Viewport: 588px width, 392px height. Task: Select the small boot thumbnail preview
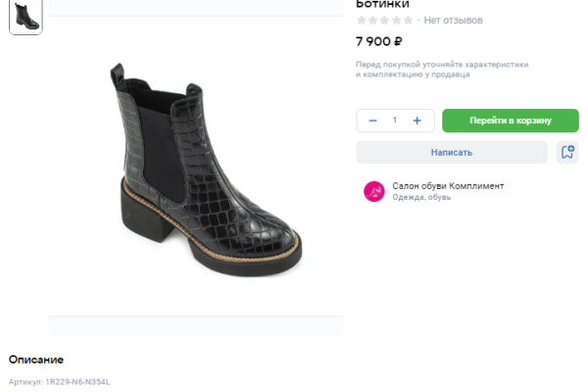pos(25,16)
